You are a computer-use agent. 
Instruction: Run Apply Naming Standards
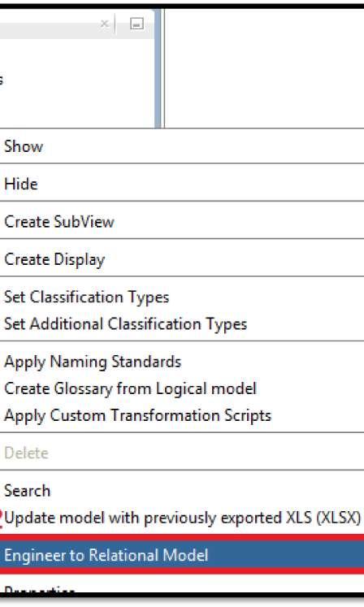pyautogui.click(x=182, y=362)
